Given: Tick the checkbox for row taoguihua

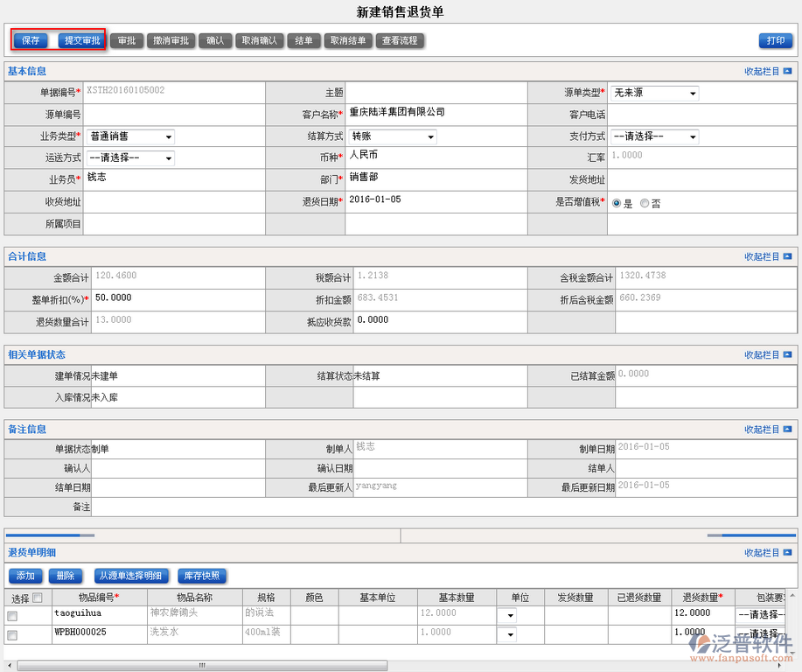Looking at the screenshot, I should click(x=12, y=616).
